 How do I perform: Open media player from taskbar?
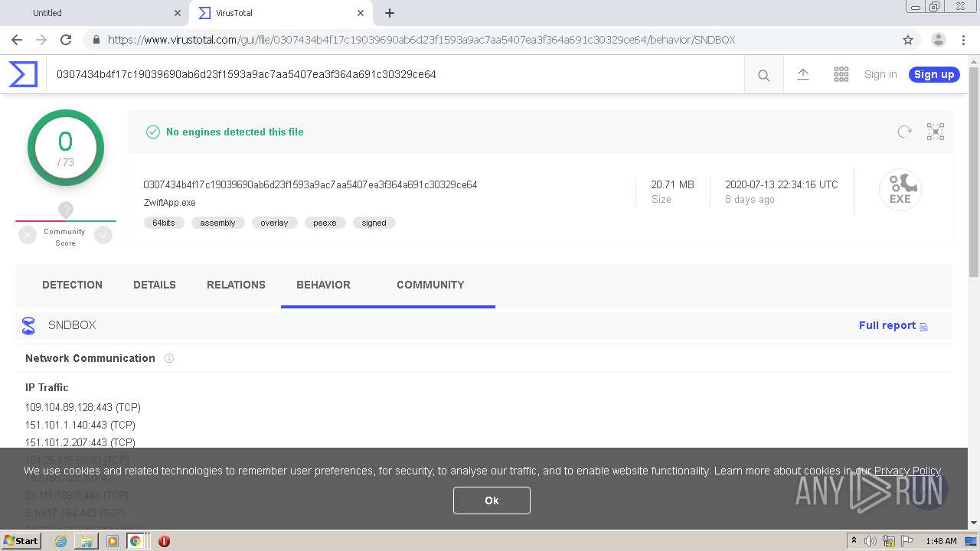click(x=113, y=541)
